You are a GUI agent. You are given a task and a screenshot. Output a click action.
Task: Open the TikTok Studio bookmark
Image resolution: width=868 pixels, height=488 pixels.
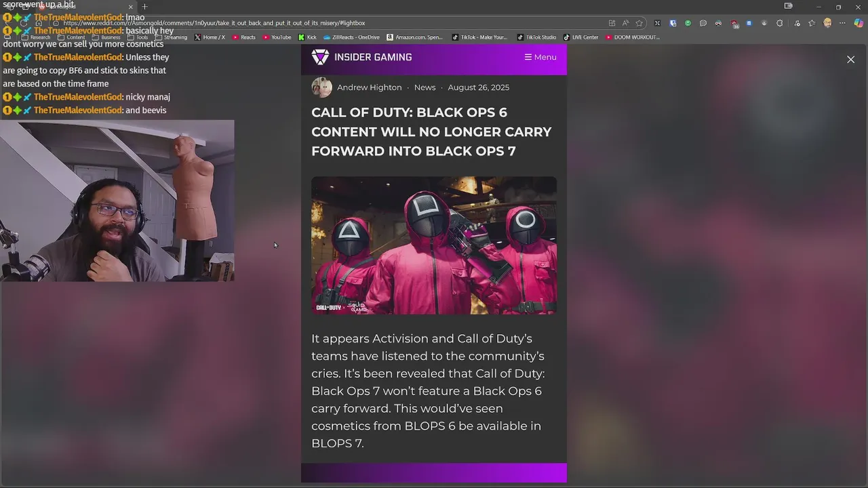point(536,37)
